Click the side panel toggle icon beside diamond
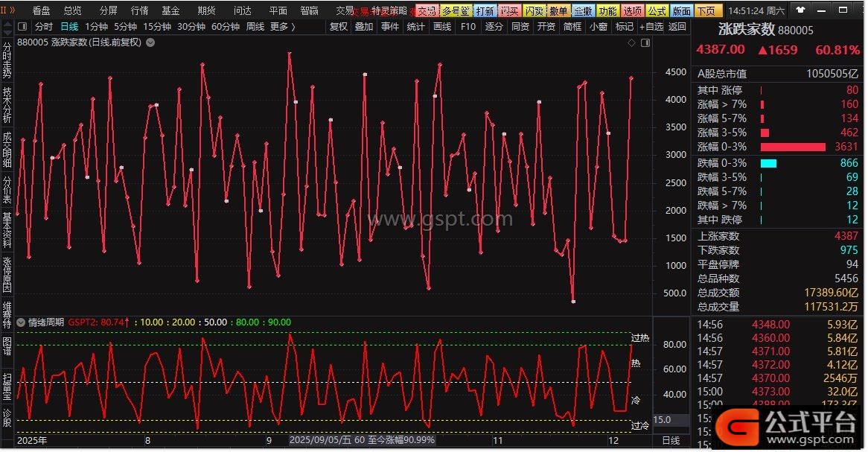868x452 pixels. click(x=645, y=42)
